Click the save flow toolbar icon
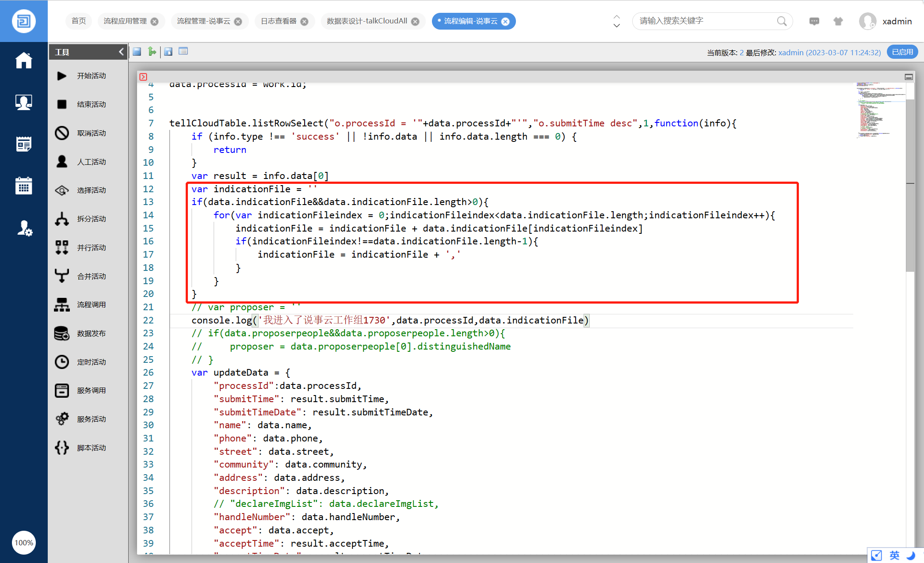Image resolution: width=924 pixels, height=563 pixels. click(x=137, y=52)
